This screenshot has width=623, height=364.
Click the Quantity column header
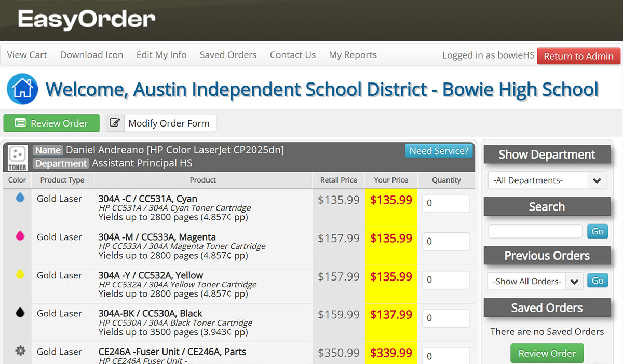click(x=446, y=180)
